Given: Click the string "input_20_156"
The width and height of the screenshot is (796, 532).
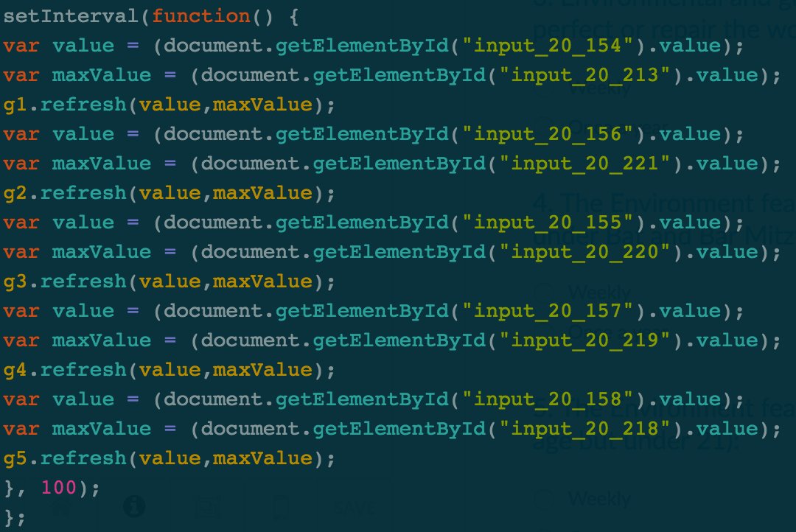Looking at the screenshot, I should [547, 134].
